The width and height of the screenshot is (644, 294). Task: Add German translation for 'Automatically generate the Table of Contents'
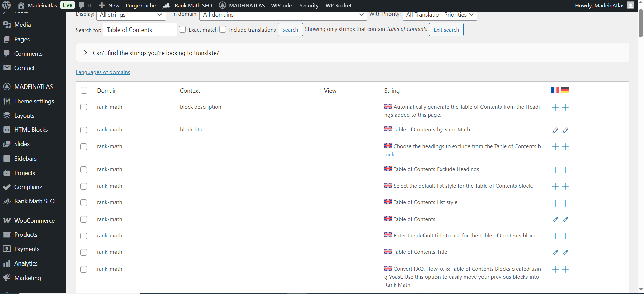[565, 107]
